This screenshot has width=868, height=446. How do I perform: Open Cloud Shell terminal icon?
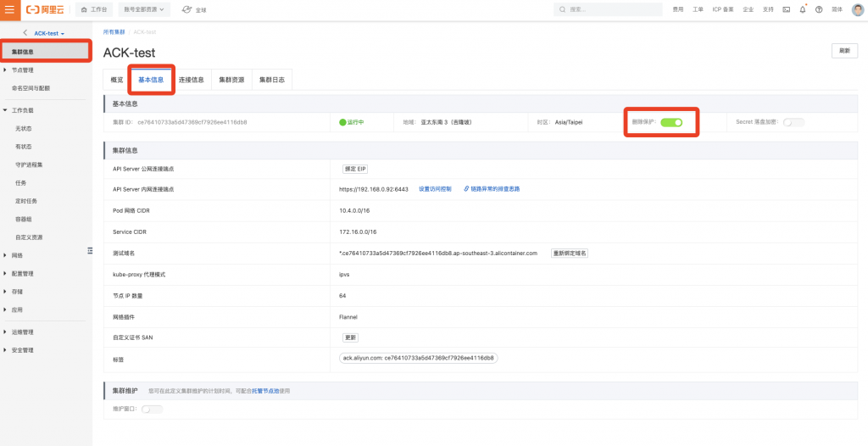[786, 10]
